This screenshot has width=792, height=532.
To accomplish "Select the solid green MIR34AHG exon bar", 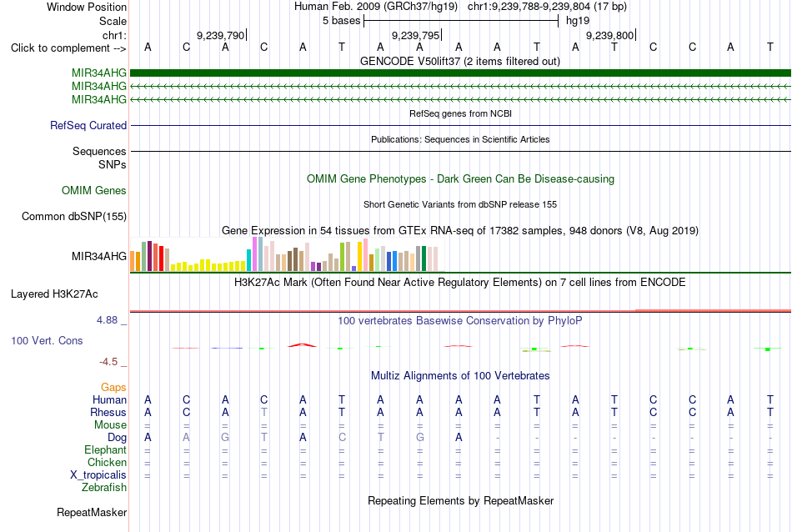I will click(460, 73).
